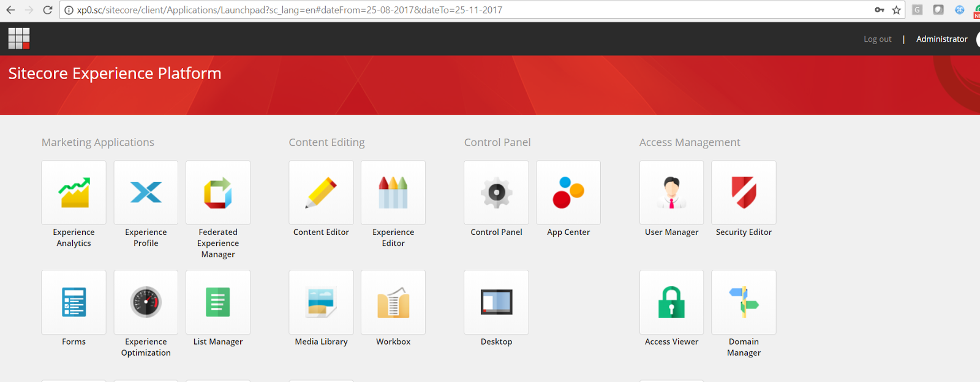Click Sitecore Experience Platform title
This screenshot has height=382, width=980.
[115, 73]
